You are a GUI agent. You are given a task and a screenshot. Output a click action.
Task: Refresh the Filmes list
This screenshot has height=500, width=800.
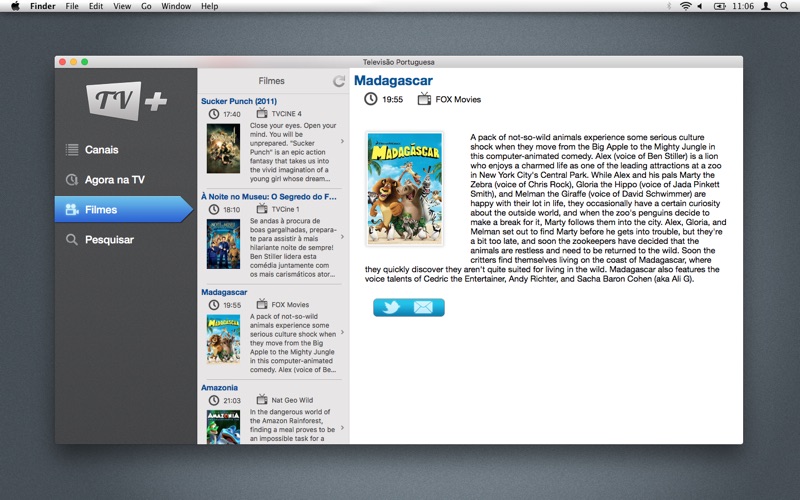click(x=339, y=81)
